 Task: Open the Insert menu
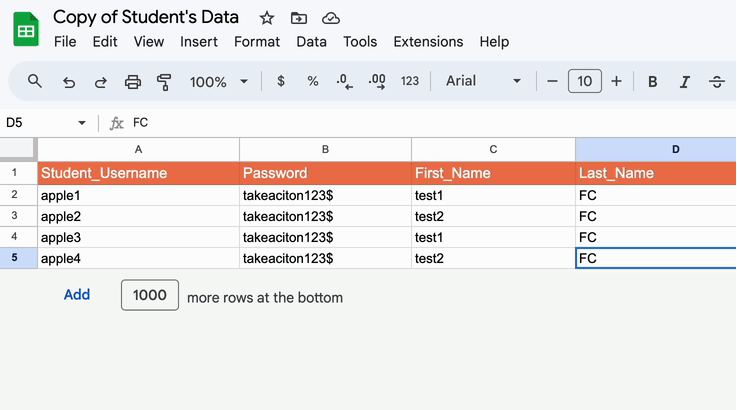pos(199,42)
